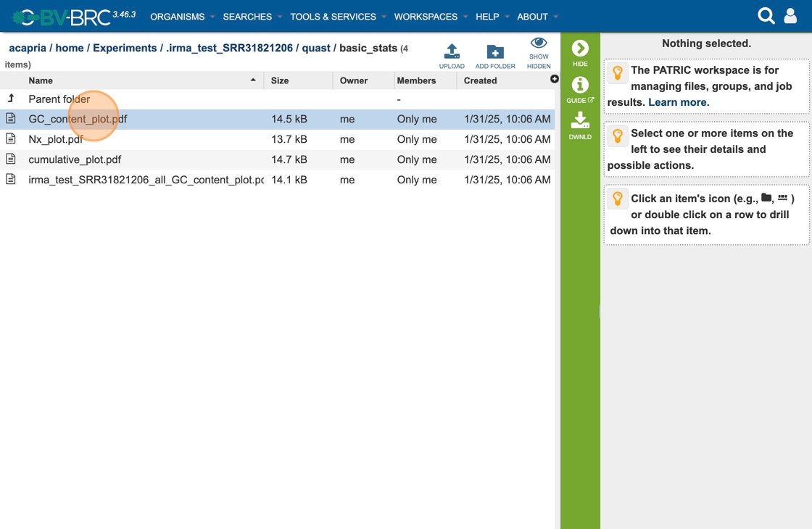Click the version number 3.46.3
Viewport: 812px width, 529px height.
[124, 14]
